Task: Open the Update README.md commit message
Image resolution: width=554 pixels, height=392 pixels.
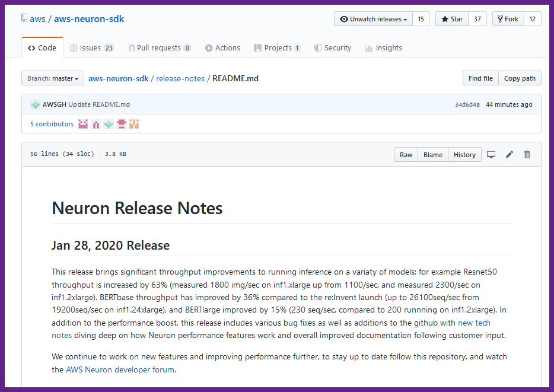Action: 99,104
